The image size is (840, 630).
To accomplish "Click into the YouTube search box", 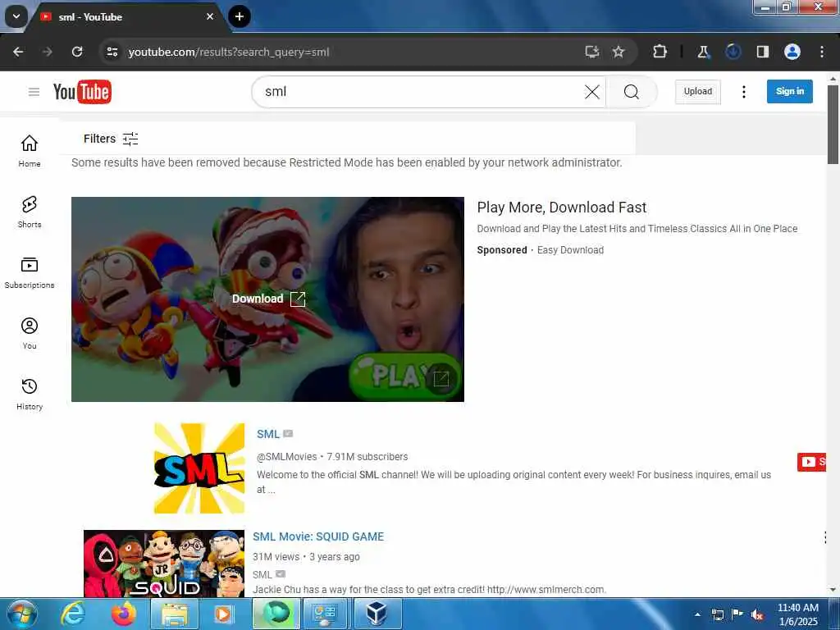I will (421, 92).
